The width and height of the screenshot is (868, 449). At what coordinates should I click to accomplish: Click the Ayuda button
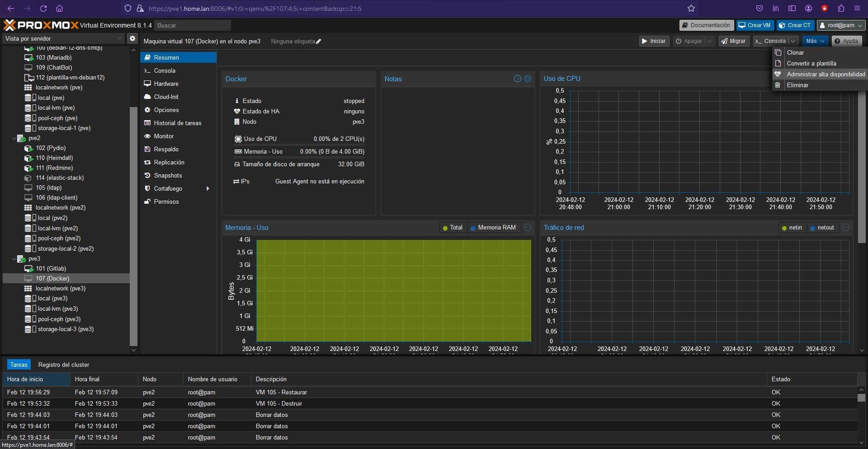click(846, 41)
